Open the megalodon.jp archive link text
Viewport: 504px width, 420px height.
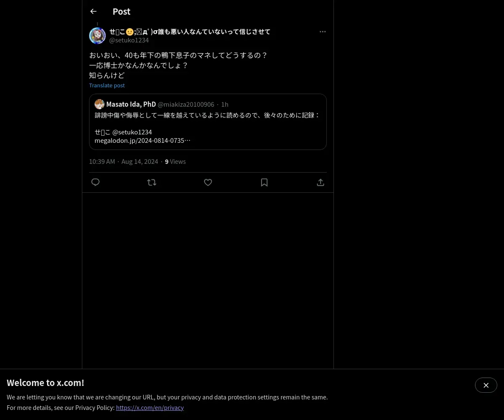[142, 140]
